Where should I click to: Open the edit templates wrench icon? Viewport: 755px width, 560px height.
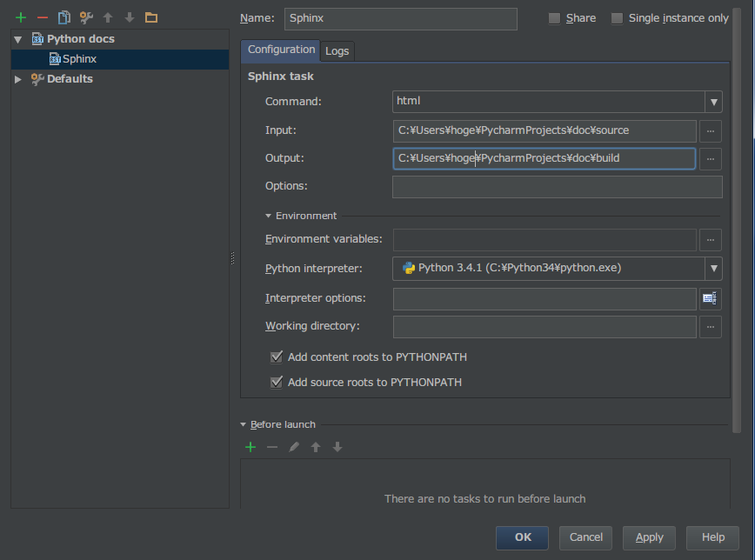84,16
